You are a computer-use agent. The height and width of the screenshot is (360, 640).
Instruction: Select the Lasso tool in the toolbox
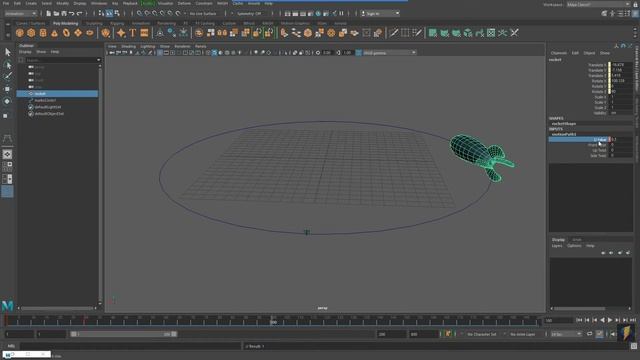pos(7,65)
